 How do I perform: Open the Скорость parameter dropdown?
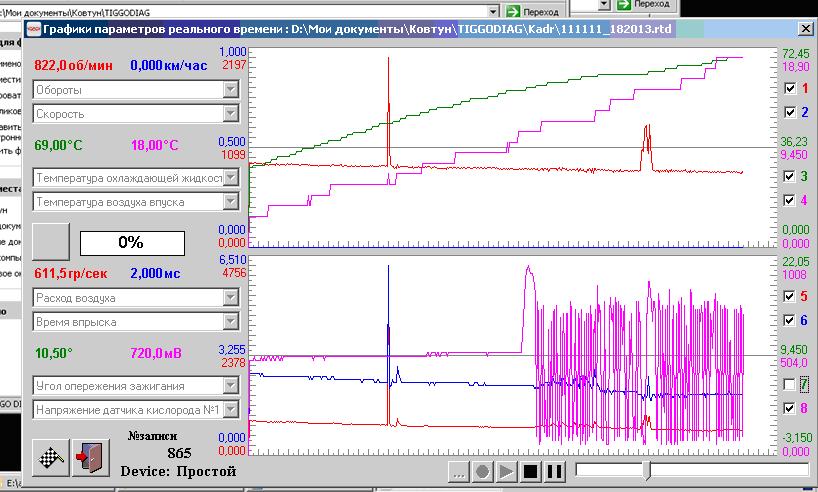[231, 114]
